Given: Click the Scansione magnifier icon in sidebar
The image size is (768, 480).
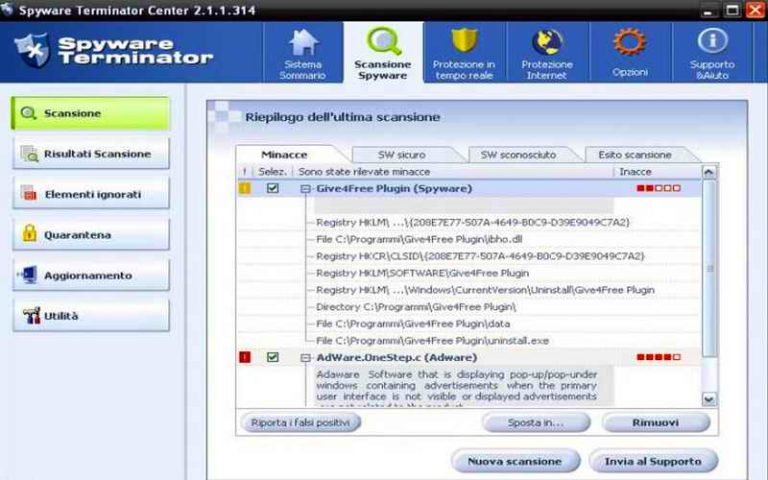Looking at the screenshot, I should (x=28, y=113).
